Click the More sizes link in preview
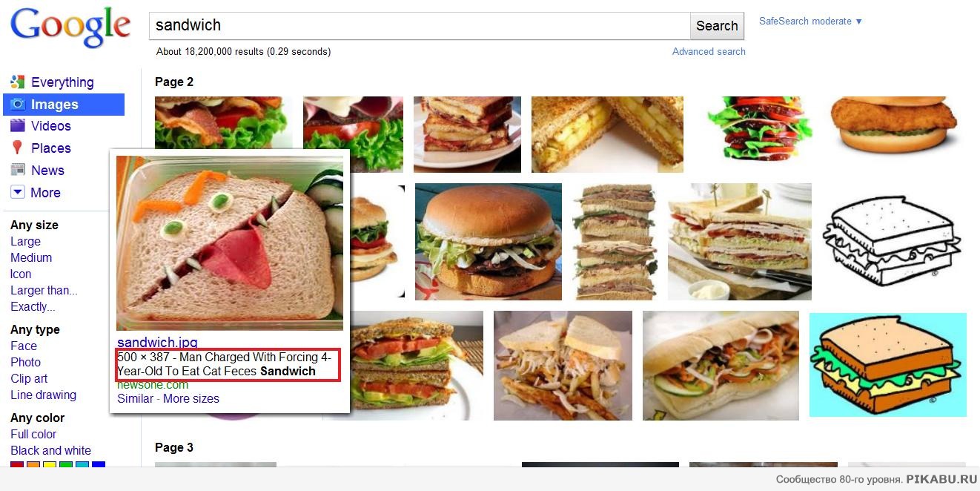 coord(191,398)
